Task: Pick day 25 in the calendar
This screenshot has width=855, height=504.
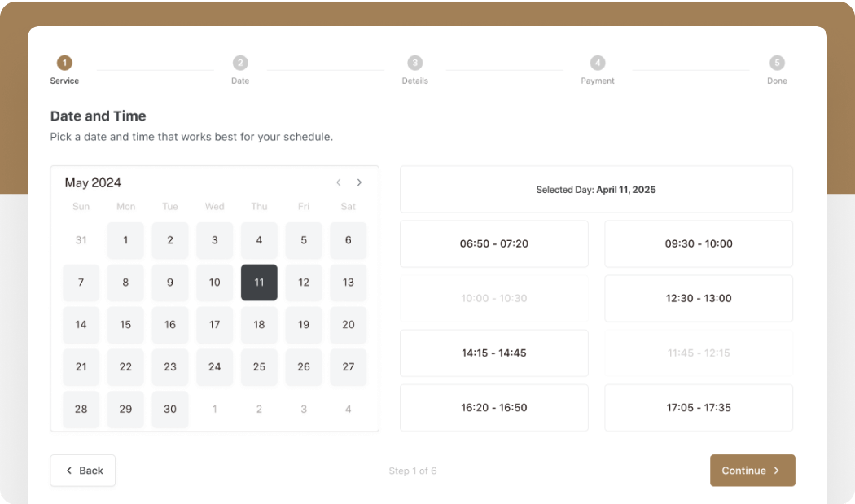Action: 259,367
